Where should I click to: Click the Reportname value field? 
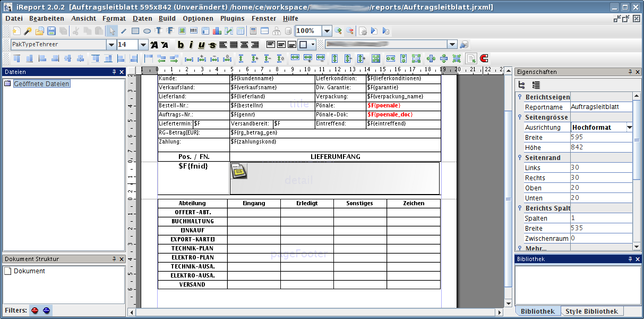click(601, 107)
